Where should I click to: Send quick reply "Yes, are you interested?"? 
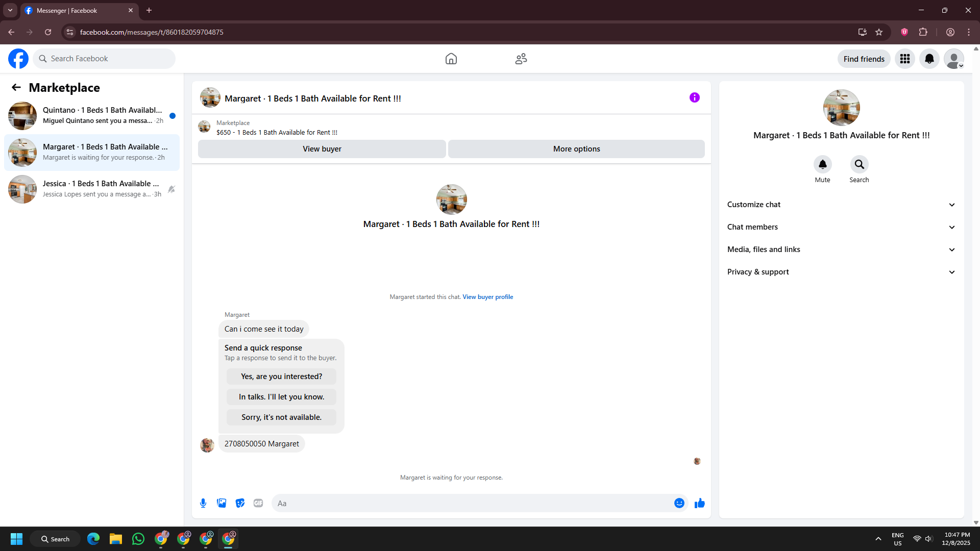(x=282, y=377)
